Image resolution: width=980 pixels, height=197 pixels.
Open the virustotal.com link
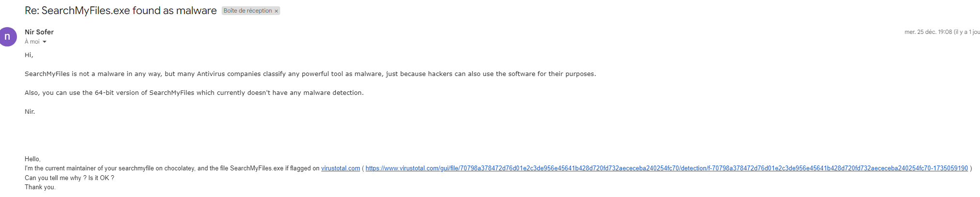[340, 168]
